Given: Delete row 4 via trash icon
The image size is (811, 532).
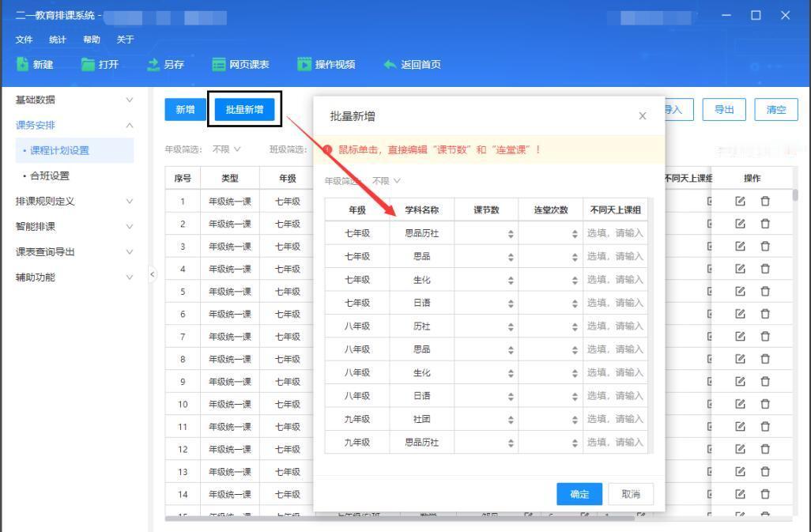Looking at the screenshot, I should pyautogui.click(x=765, y=269).
